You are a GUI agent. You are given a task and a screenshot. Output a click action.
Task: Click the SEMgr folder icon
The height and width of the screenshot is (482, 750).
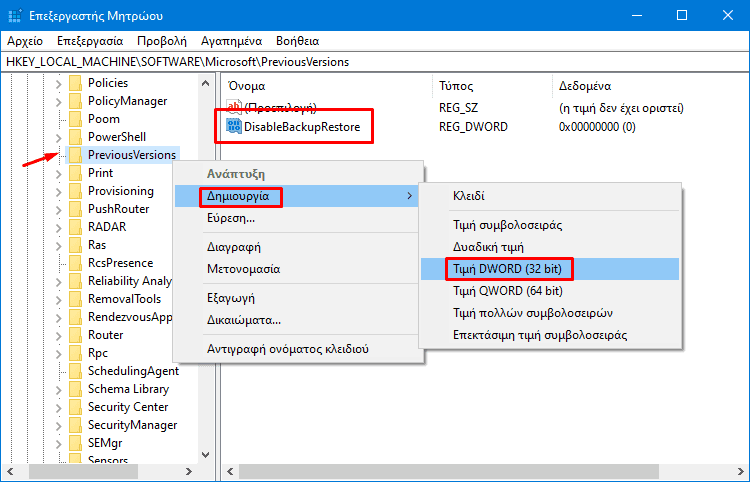[x=76, y=443]
